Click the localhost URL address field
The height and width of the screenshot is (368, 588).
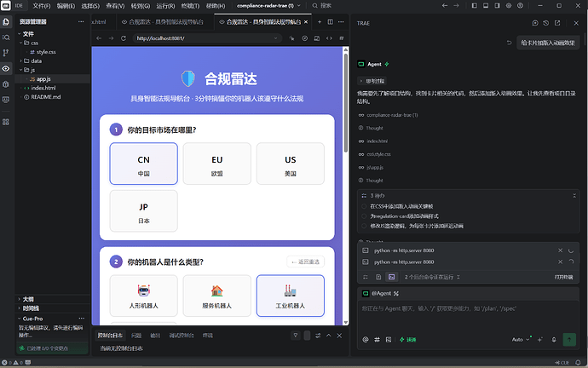click(207, 38)
